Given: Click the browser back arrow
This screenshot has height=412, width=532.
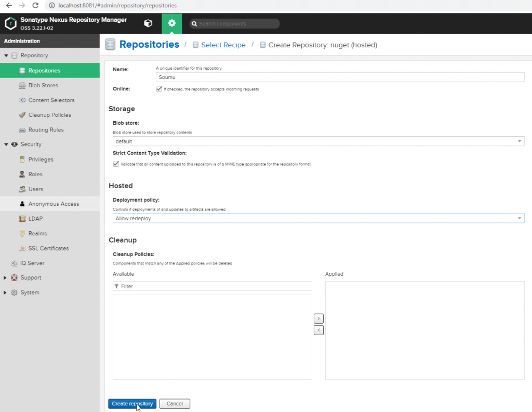Looking at the screenshot, I should pyautogui.click(x=9, y=5).
